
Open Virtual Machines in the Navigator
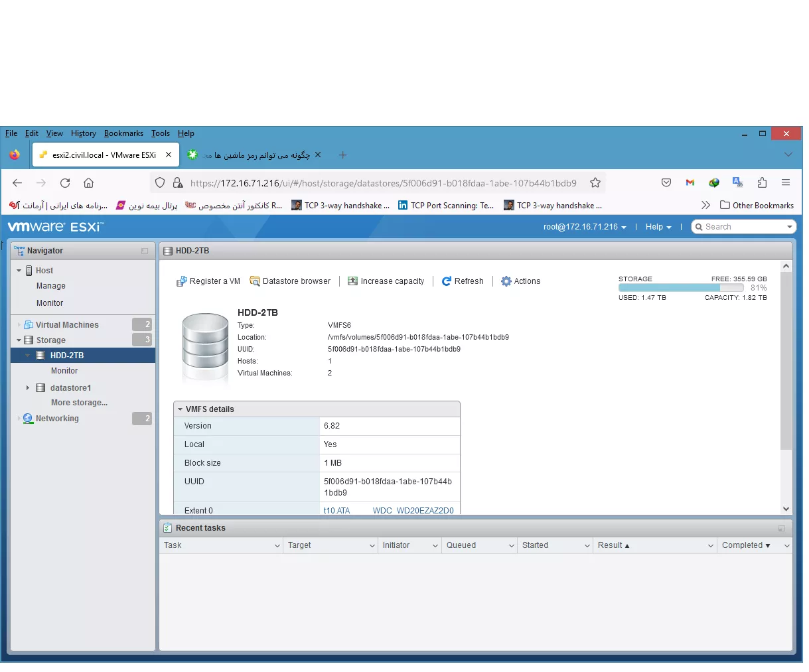[67, 325]
